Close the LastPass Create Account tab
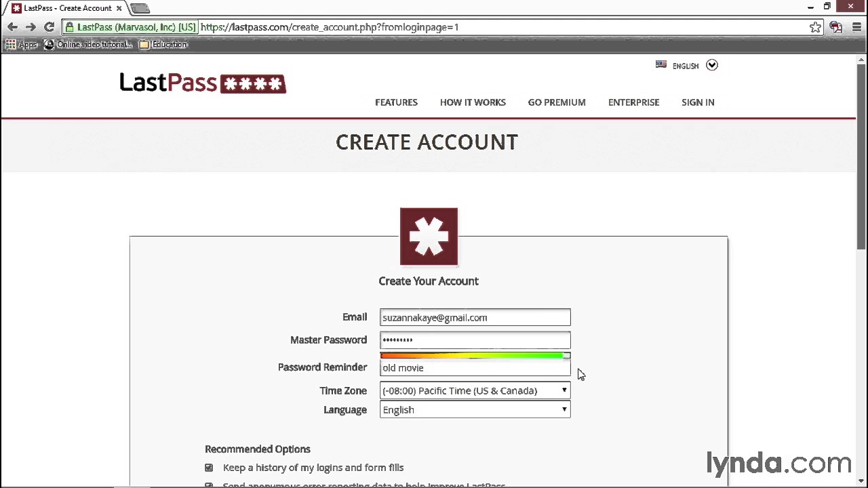 119,8
